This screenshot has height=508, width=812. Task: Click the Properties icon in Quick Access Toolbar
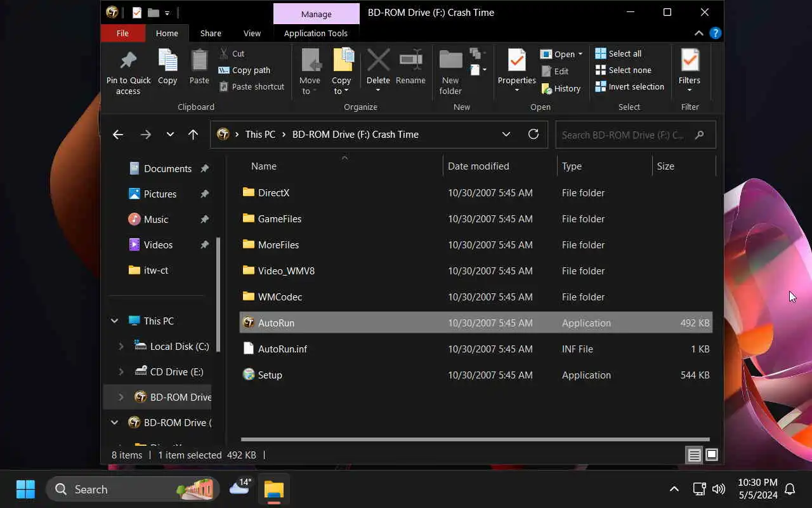coord(137,12)
